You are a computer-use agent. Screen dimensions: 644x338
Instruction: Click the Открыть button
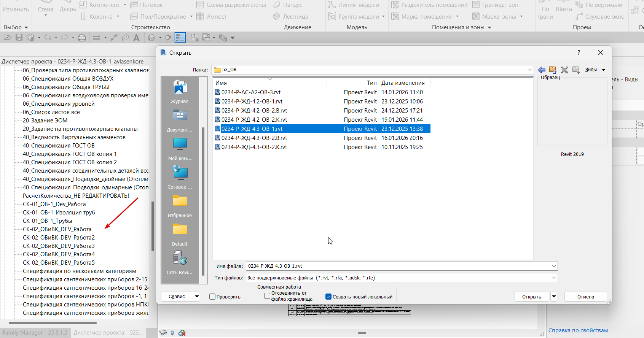[532, 297]
